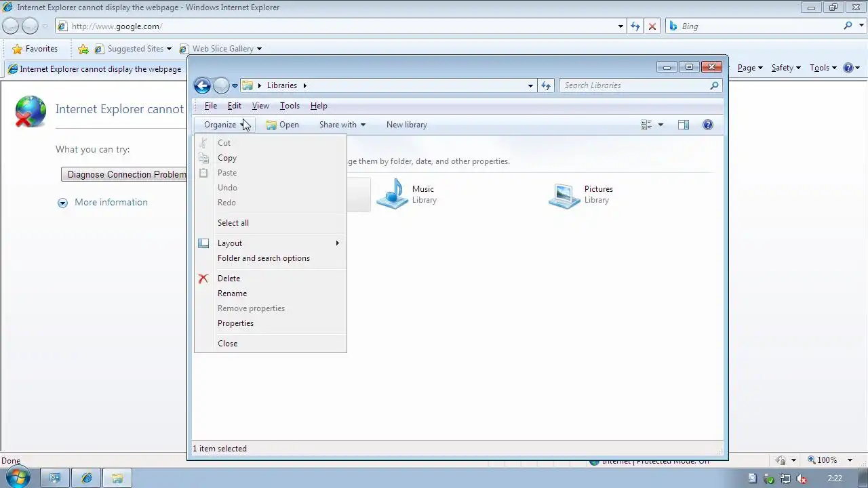Viewport: 868px width, 488px height.
Task: Open the IE Safety menu
Action: pos(786,68)
